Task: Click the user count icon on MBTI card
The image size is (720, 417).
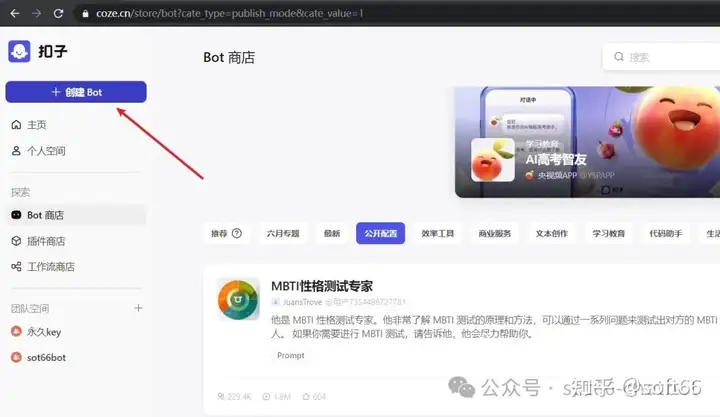Action: point(221,396)
